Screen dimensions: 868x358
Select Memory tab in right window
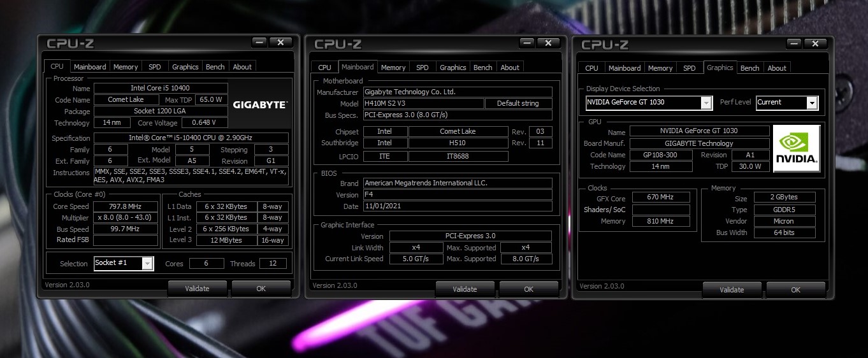pos(660,68)
